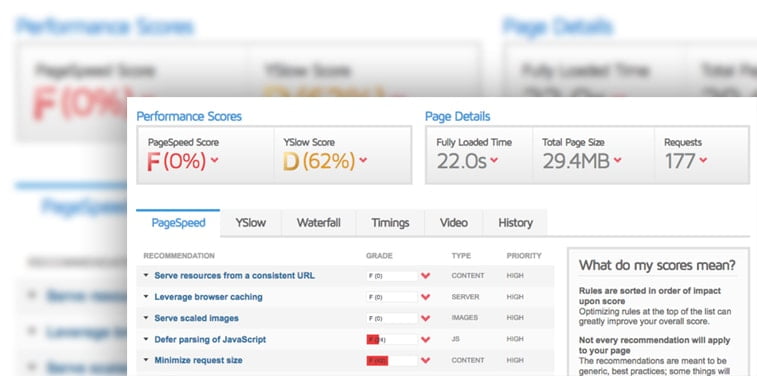Click red arrow beside Fully Loaded Time 22.0s
757x376 pixels.
click(x=494, y=160)
